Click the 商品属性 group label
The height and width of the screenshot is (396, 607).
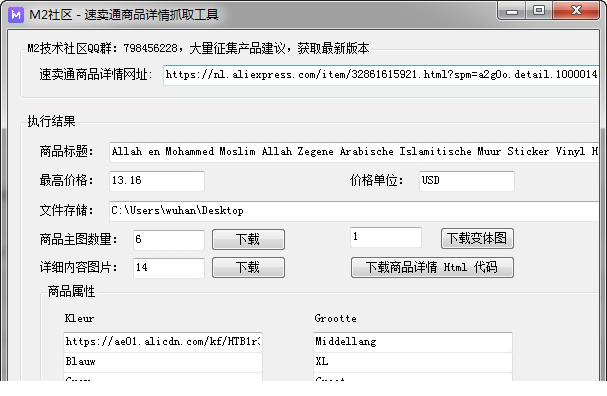pyautogui.click(x=71, y=291)
